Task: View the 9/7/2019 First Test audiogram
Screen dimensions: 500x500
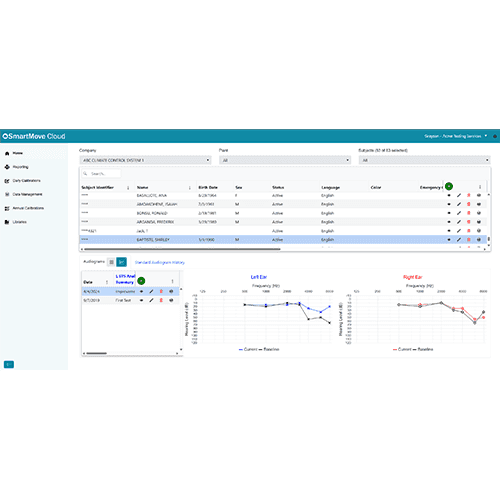Action: (x=141, y=300)
